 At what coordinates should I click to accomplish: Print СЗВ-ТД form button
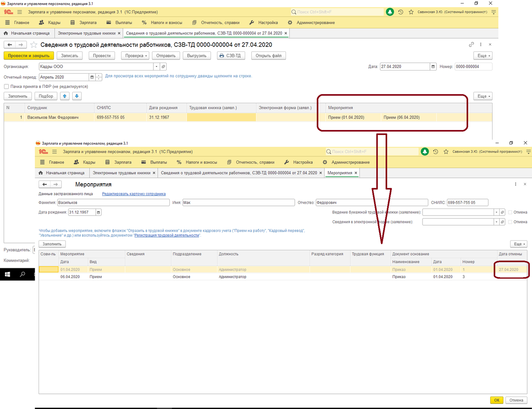tap(231, 55)
